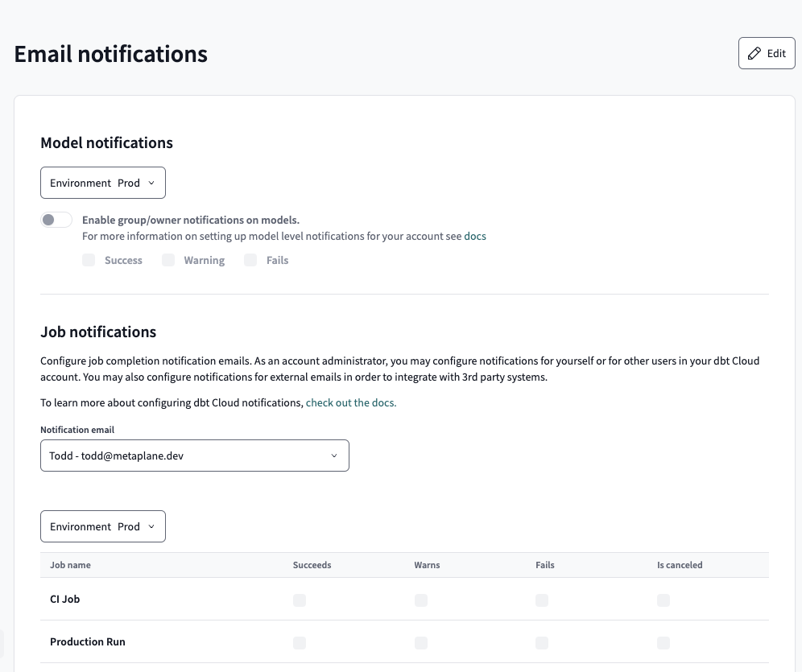Click chevron in Job notifications Environment dropdown
The height and width of the screenshot is (672, 802).
151,526
